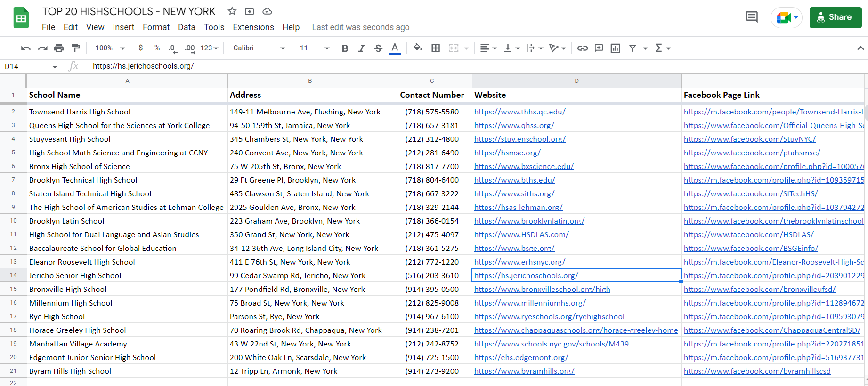Open the Tools menu
Screen dimensions: 868x386
tap(214, 27)
